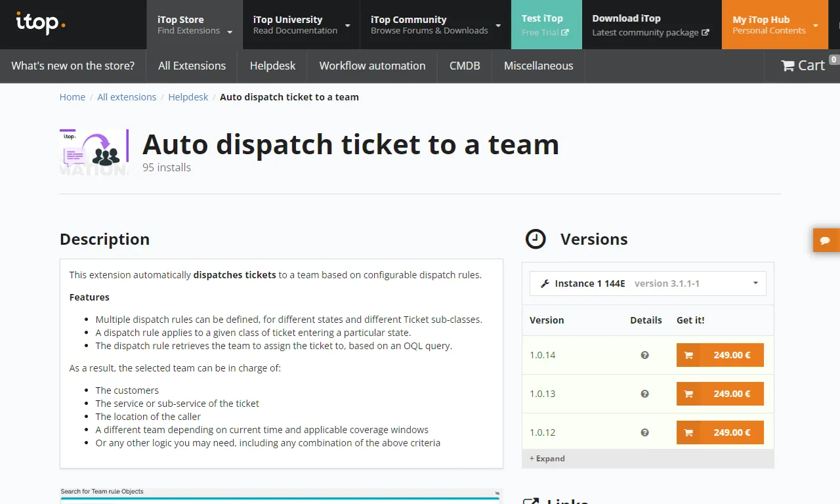Open the iTop Store dropdown menu
840x504 pixels.
195,24
